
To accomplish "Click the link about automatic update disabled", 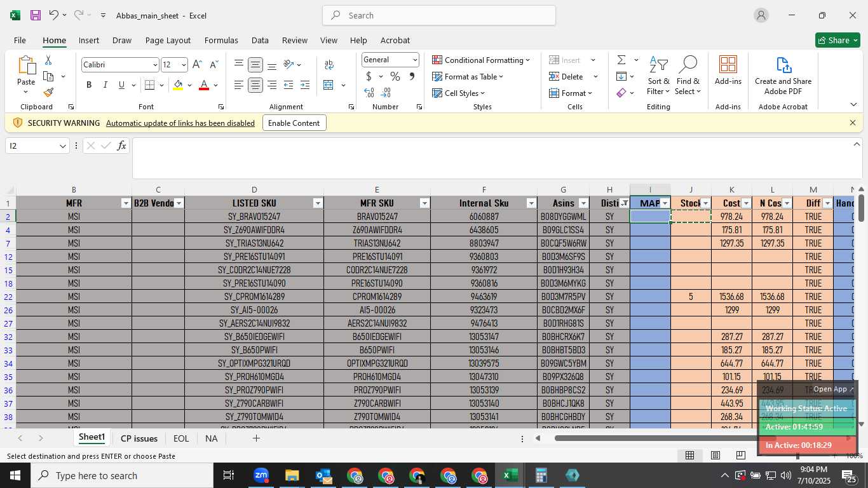I will coord(180,123).
